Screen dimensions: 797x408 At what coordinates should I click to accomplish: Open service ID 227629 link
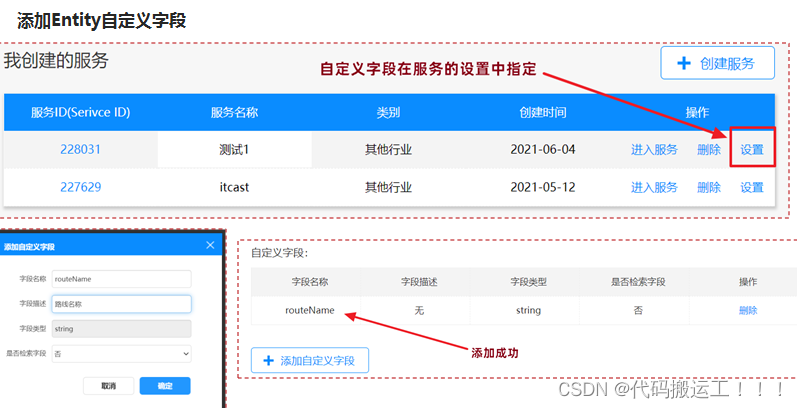80,187
